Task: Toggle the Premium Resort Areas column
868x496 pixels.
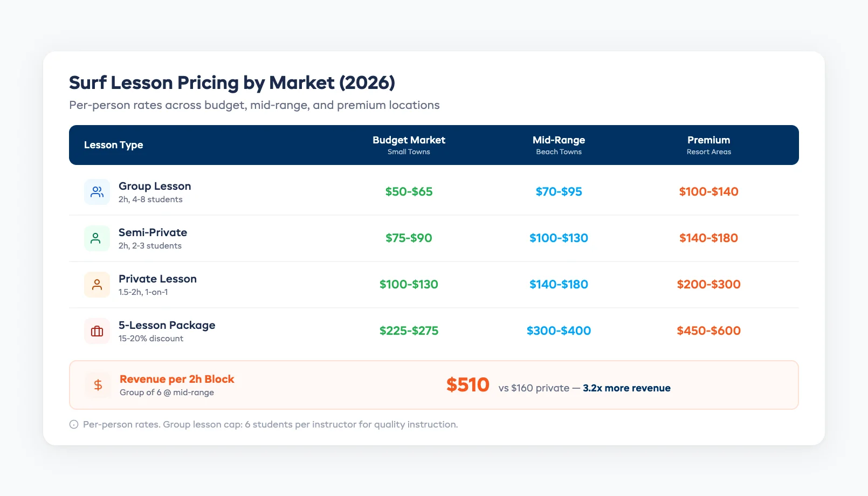Action: (708, 144)
